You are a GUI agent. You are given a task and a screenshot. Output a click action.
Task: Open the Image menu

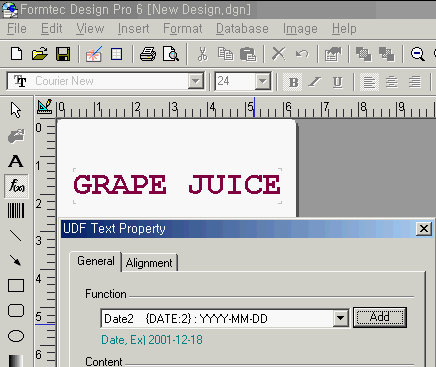pyautogui.click(x=300, y=29)
